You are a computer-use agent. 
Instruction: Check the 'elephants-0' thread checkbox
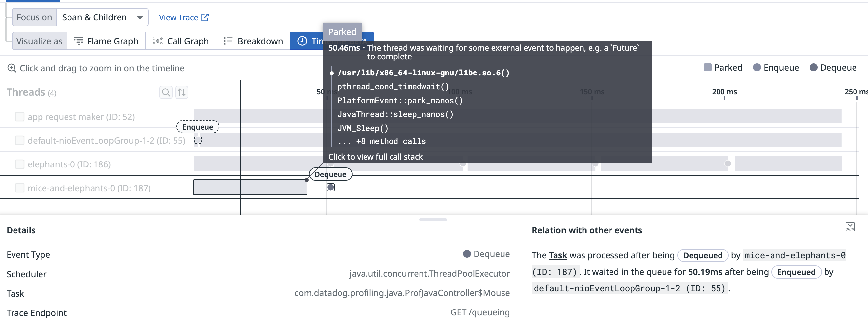(19, 164)
